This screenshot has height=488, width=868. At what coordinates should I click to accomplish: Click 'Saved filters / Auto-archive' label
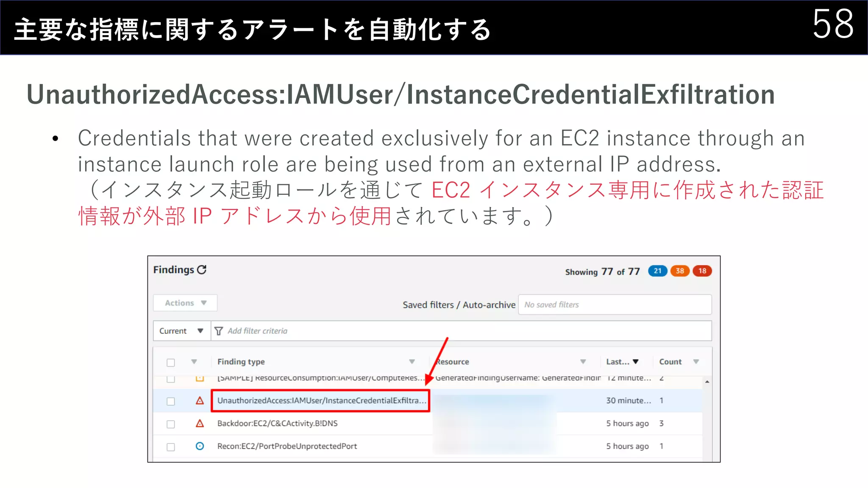point(459,305)
